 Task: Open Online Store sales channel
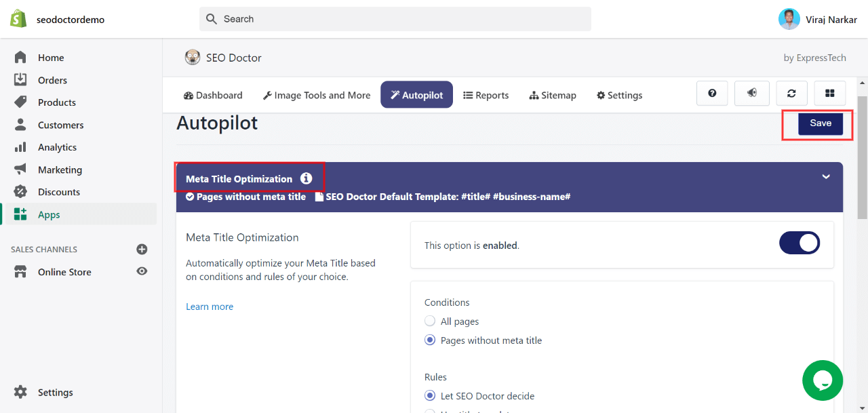click(x=64, y=272)
